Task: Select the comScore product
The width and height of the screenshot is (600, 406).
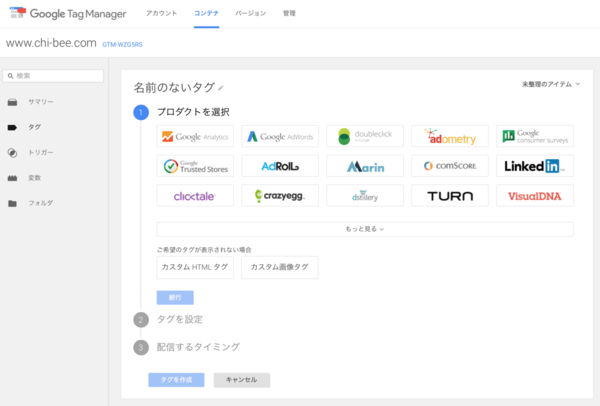Action: (450, 166)
